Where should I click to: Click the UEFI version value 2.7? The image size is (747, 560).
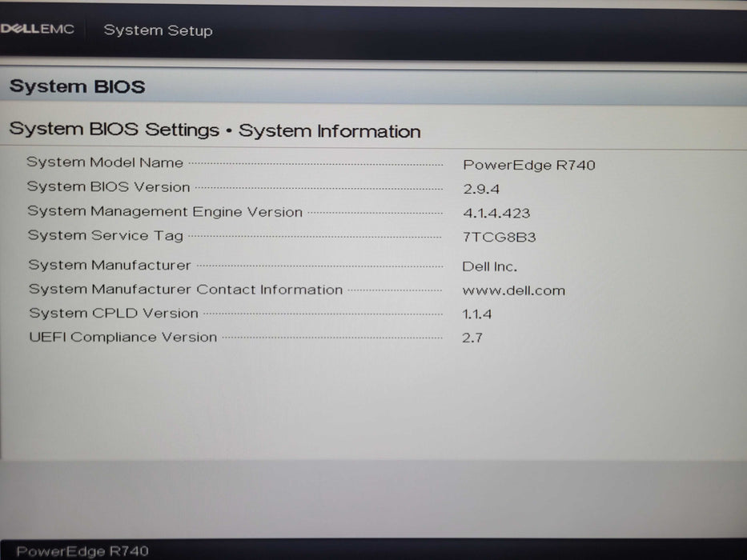[x=472, y=338]
